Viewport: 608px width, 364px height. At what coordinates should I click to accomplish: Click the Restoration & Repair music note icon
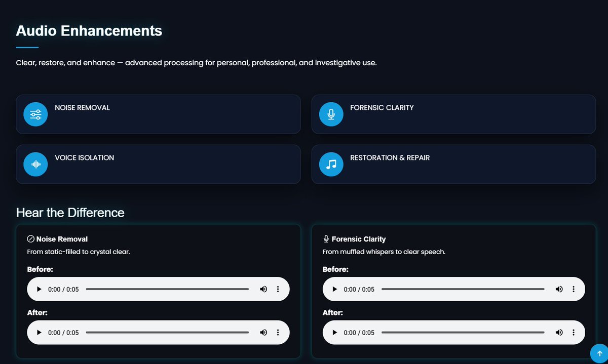click(331, 165)
